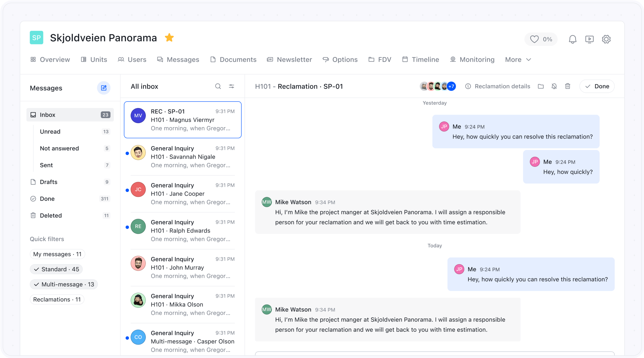Viewport: 644px width, 358px height.
Task: Open the Drafts folder
Action: 70,182
